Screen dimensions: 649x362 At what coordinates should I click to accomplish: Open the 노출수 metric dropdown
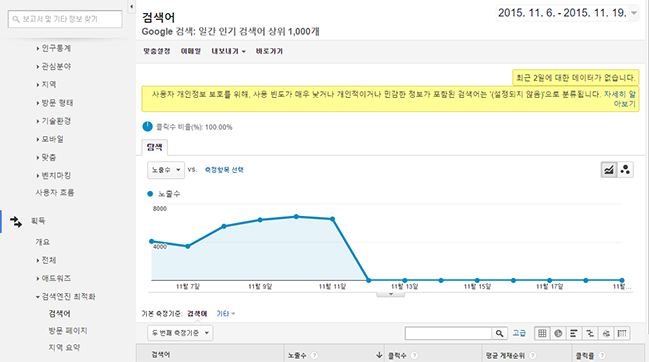point(166,170)
